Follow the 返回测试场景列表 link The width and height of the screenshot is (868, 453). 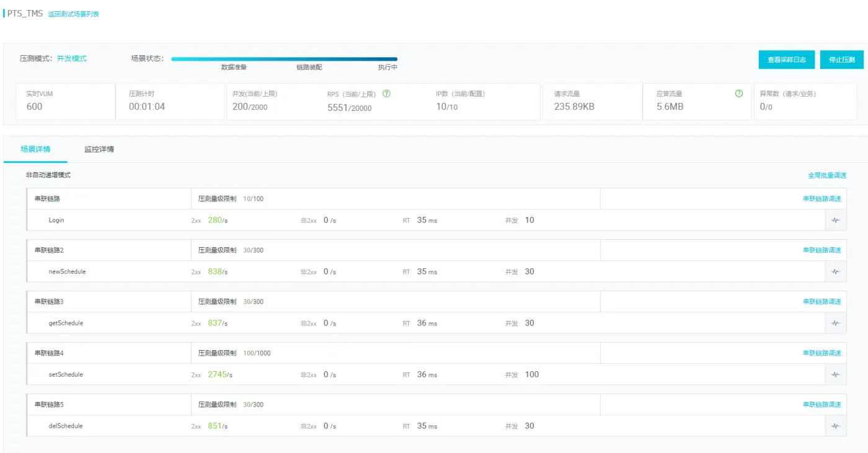(x=74, y=14)
